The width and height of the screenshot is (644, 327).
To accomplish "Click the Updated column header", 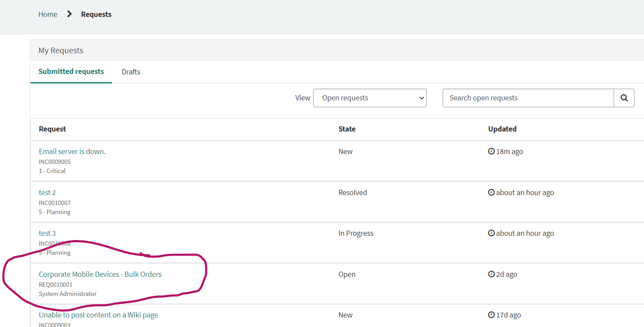I will point(502,129).
